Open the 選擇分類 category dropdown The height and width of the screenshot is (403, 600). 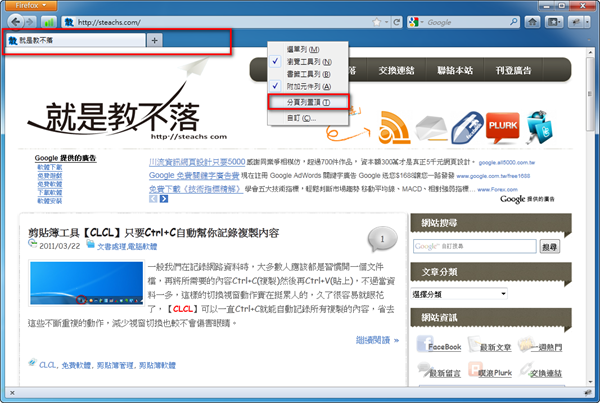[x=459, y=294]
